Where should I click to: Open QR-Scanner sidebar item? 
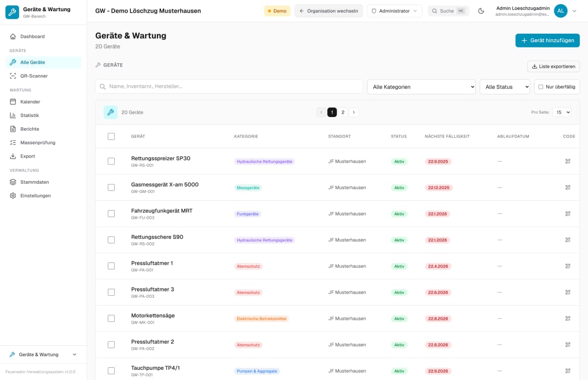tap(44, 76)
